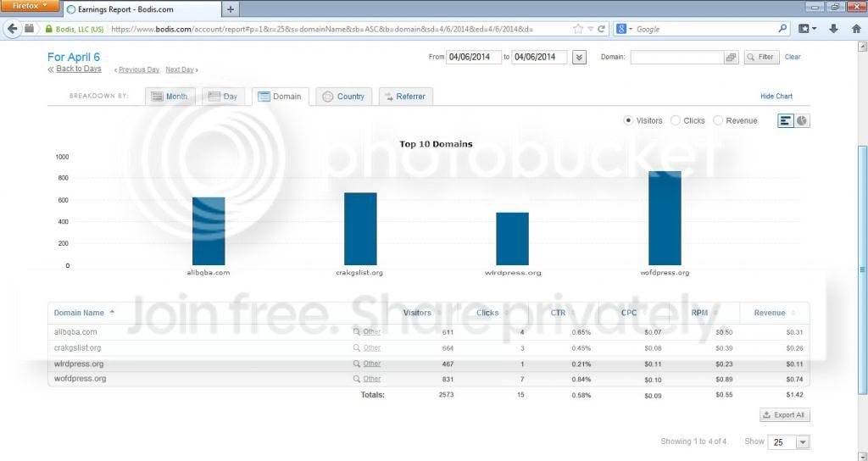Sort the table by the CTR column

pos(558,313)
